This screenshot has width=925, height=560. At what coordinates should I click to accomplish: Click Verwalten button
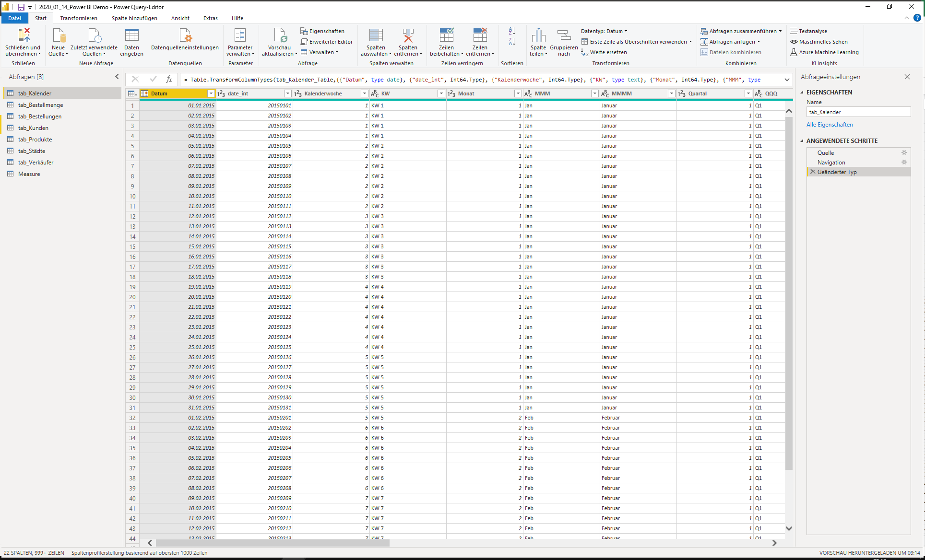(320, 52)
